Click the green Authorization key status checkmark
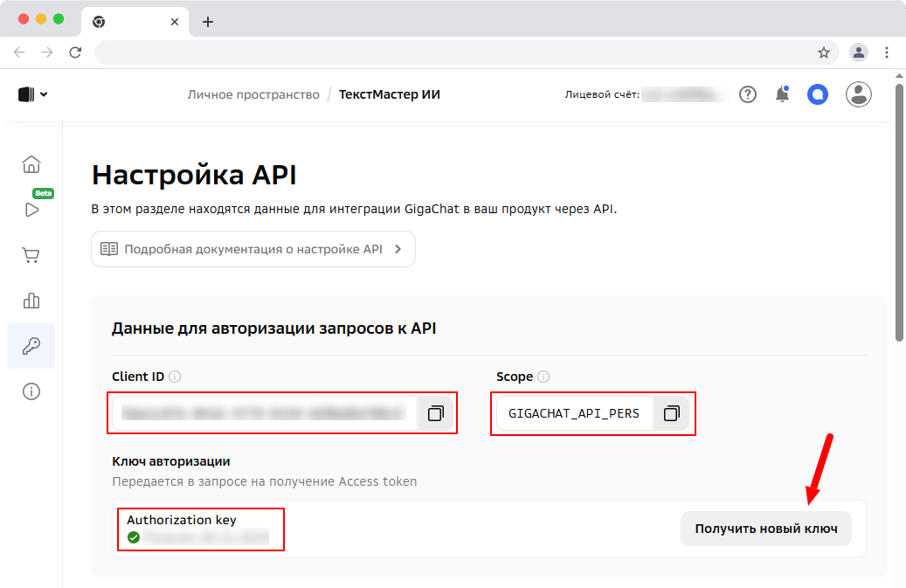 click(x=134, y=537)
